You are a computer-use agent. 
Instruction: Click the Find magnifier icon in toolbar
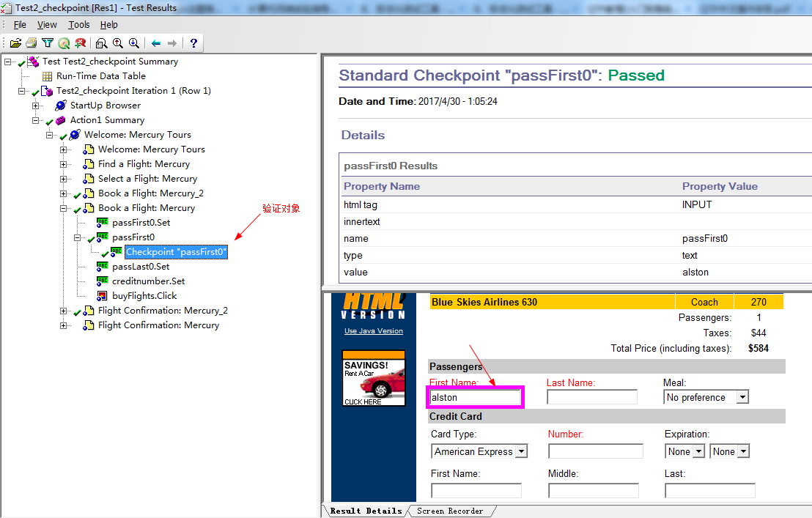coord(101,43)
